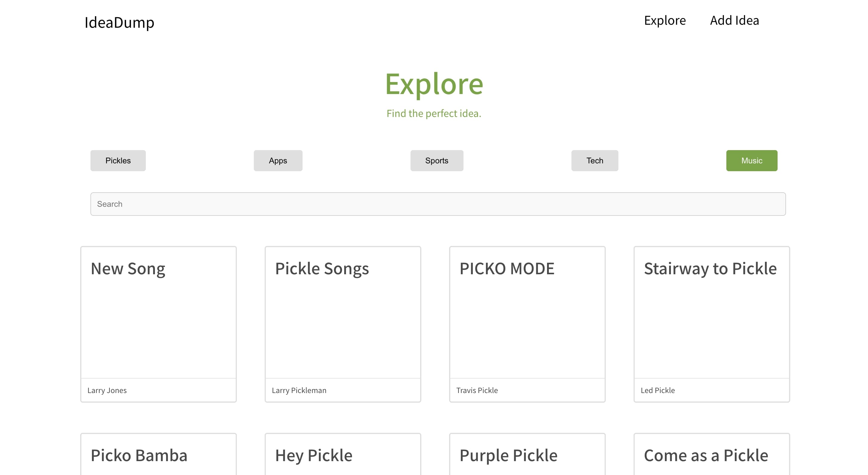The width and height of the screenshot is (868, 475).
Task: Focus the Search input field
Action: pos(438,204)
